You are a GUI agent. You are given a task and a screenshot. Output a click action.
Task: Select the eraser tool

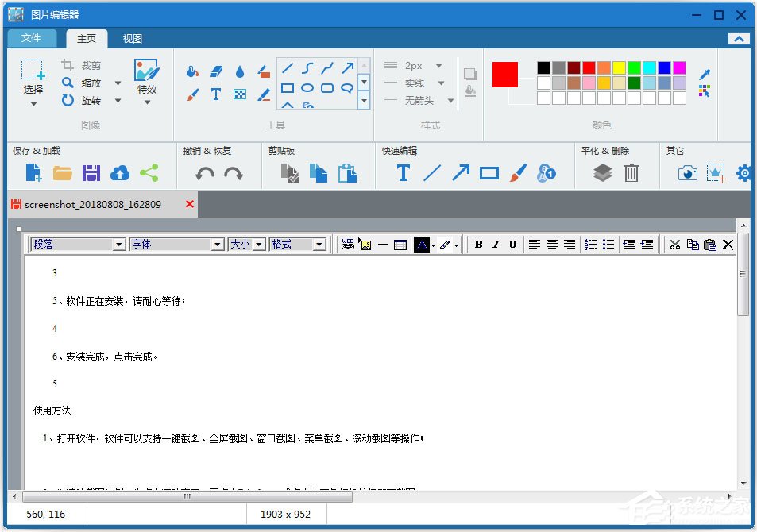[x=216, y=72]
